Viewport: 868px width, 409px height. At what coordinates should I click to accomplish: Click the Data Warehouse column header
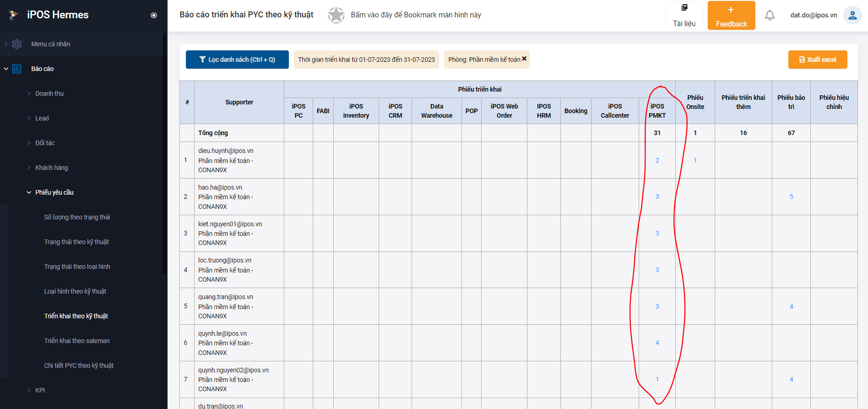click(437, 111)
